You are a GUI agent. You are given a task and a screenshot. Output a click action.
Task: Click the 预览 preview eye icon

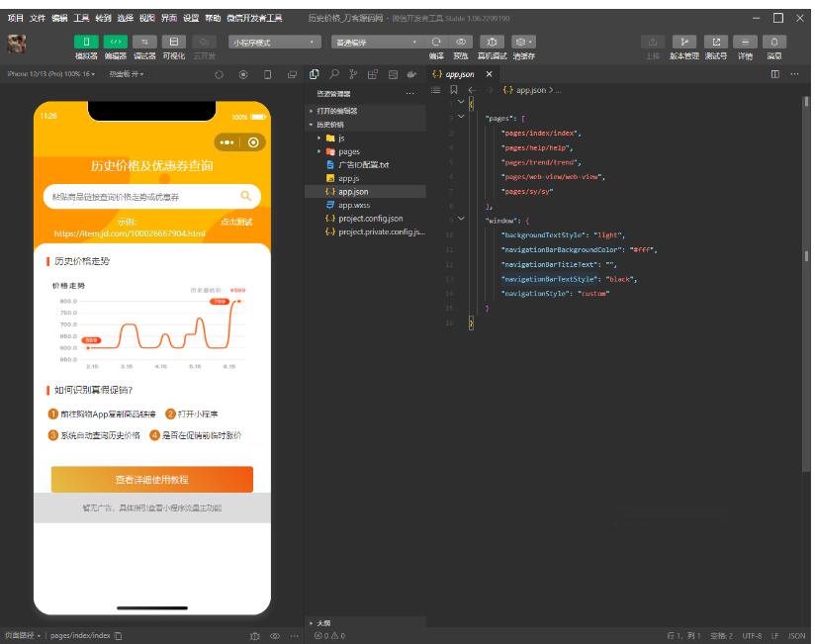tap(460, 42)
